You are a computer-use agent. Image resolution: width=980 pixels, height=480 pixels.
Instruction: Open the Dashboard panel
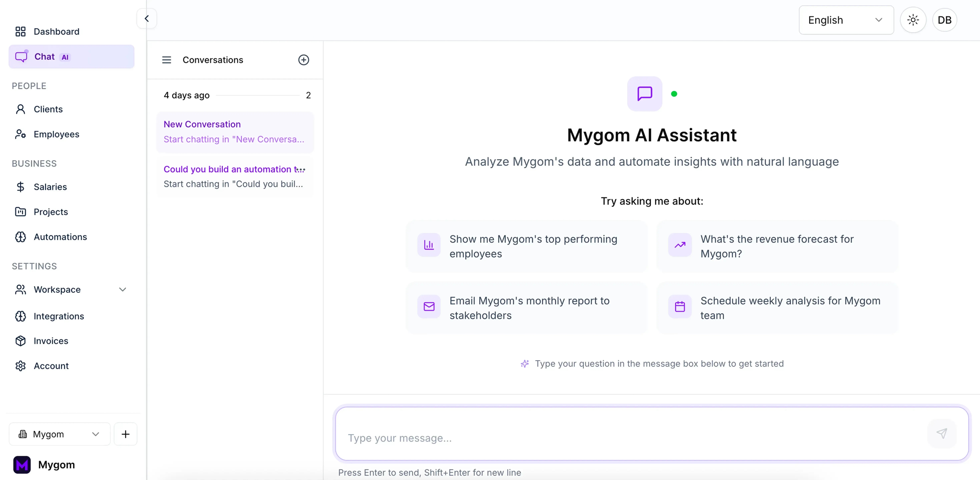click(56, 31)
